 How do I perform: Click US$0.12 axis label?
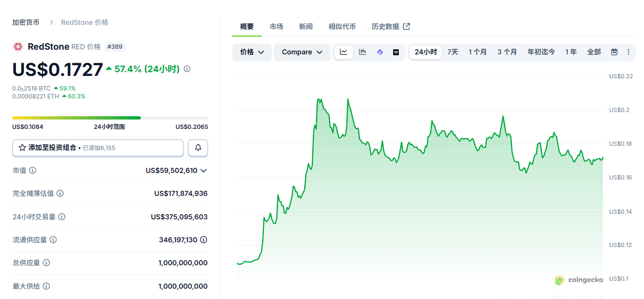click(621, 245)
